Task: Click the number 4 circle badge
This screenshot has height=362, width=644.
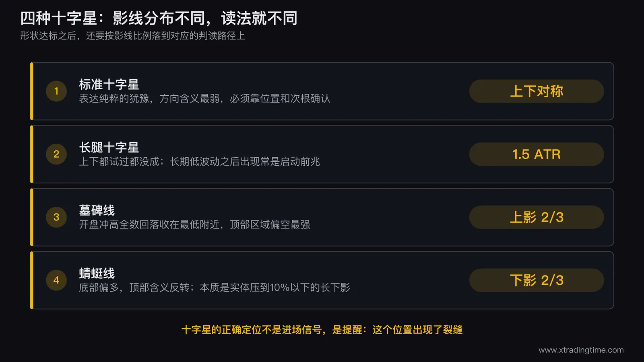Action: 56,280
